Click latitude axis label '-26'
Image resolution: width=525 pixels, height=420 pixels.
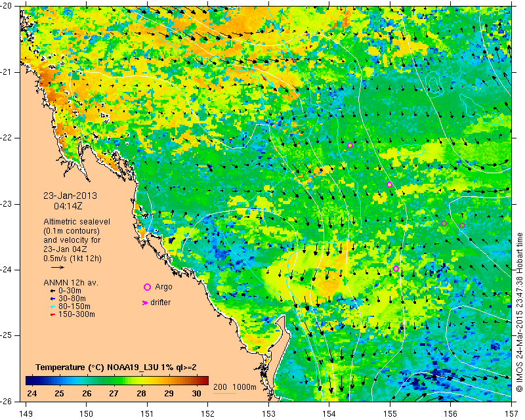coord(7,401)
